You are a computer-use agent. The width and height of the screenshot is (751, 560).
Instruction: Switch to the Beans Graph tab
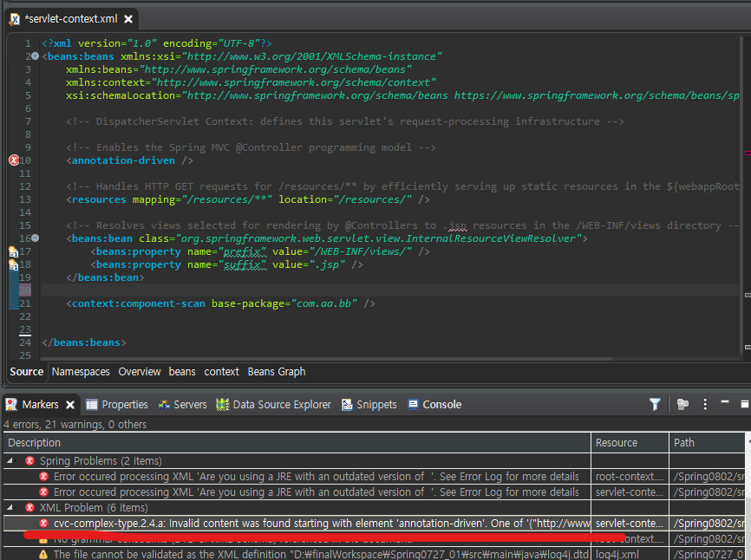point(276,372)
